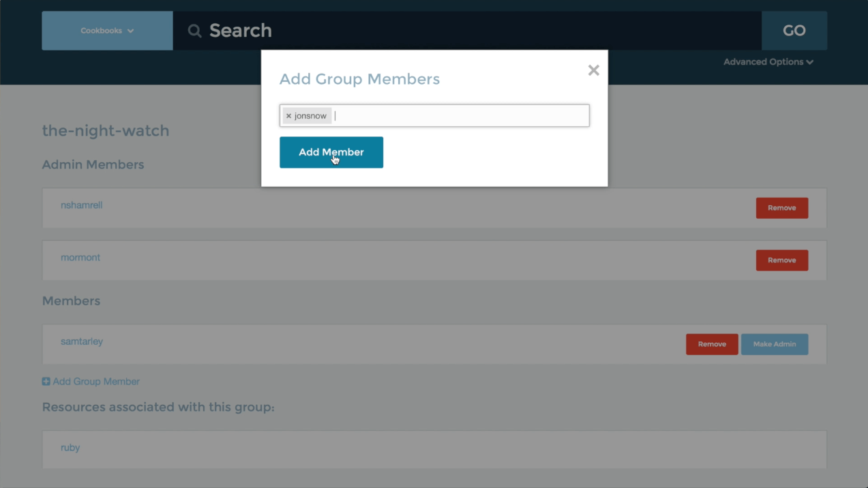Click the chevron on the Cookbooks selector
Screen dimensions: 868x488
pyautogui.click(x=130, y=31)
